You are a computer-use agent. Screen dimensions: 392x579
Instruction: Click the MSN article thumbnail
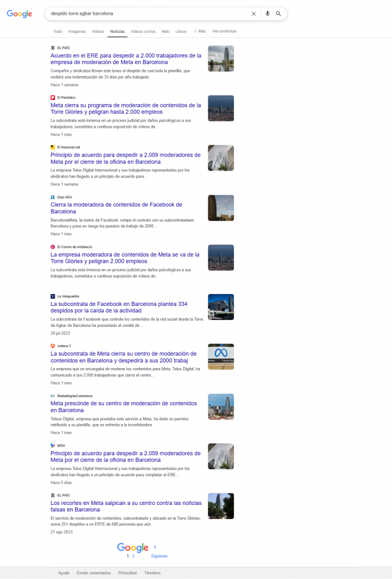(221, 456)
